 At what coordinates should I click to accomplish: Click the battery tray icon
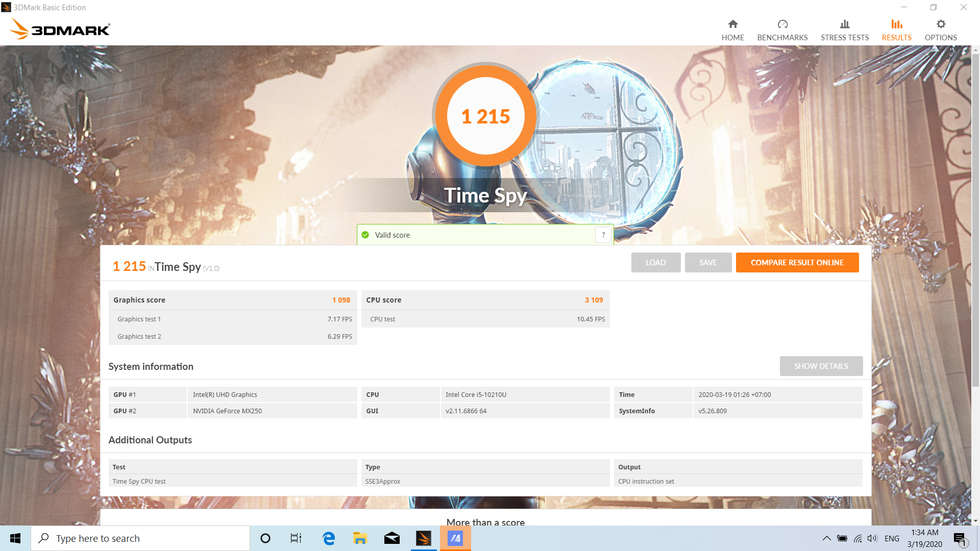pos(842,538)
